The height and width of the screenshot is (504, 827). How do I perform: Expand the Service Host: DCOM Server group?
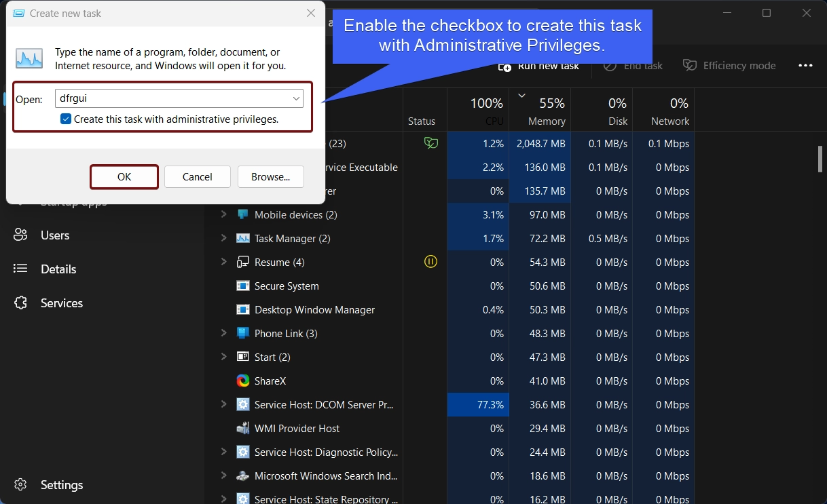click(x=223, y=405)
